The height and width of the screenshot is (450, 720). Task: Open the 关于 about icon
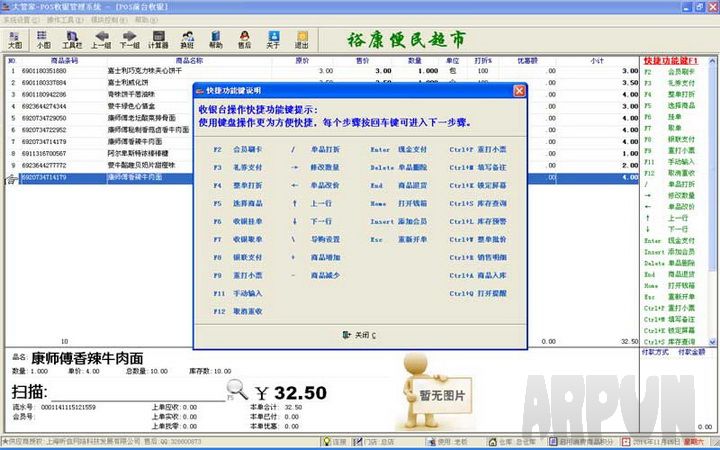(273, 38)
